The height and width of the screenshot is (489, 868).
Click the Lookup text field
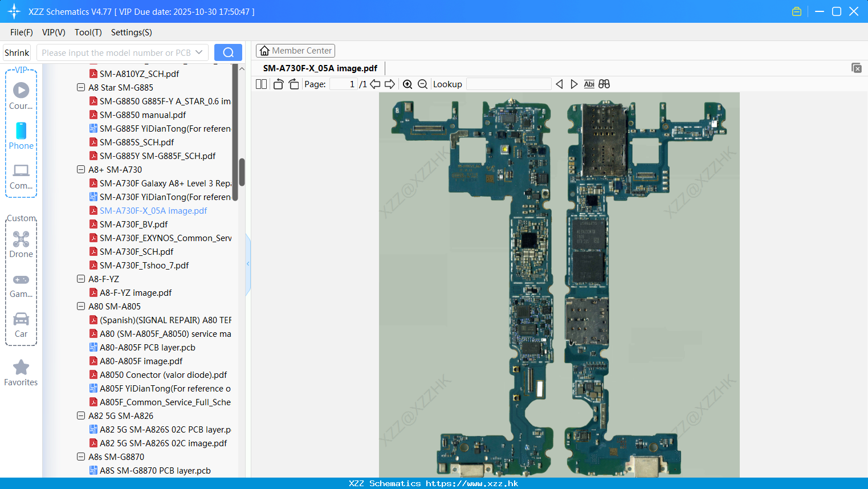click(x=508, y=84)
